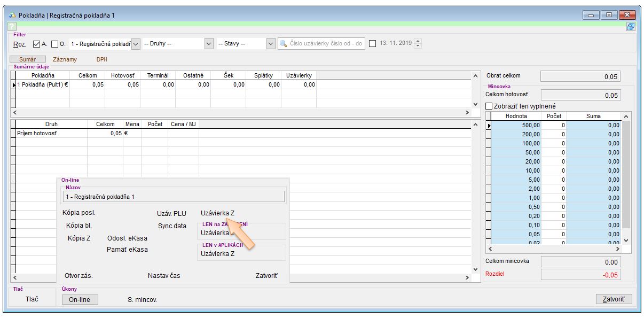Image resolution: width=644 pixels, height=318 pixels.
Task: Open the '-- Stavy --' dropdown list
Action: 270,44
